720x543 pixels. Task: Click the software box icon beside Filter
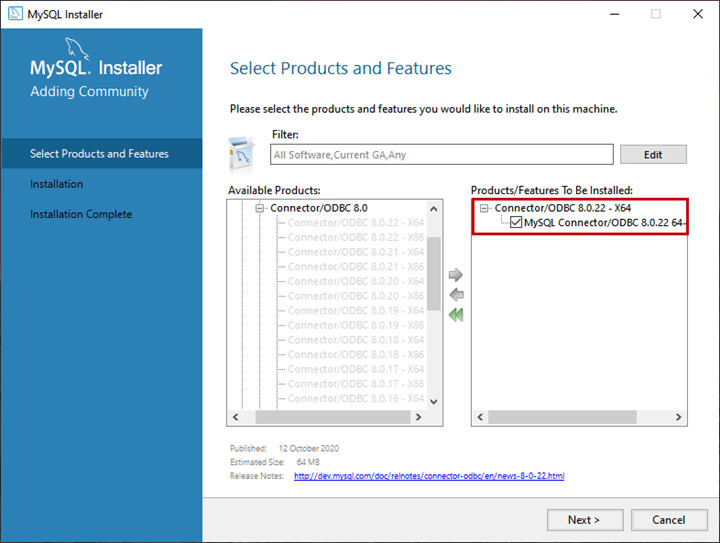242,153
